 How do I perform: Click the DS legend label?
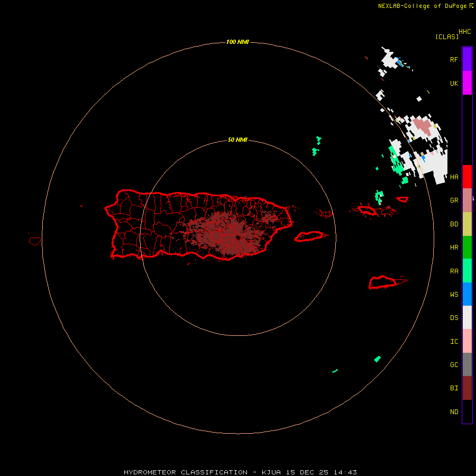pos(454,318)
